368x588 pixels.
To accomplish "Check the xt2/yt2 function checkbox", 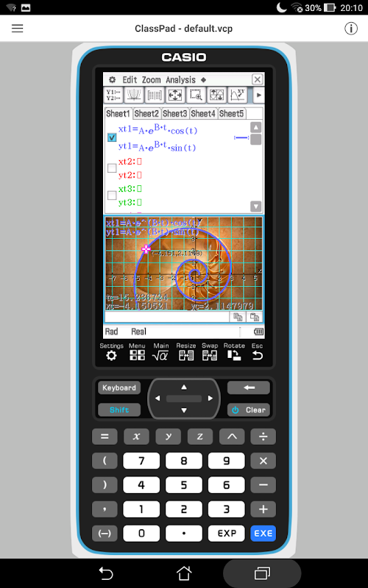I will click(x=112, y=168).
